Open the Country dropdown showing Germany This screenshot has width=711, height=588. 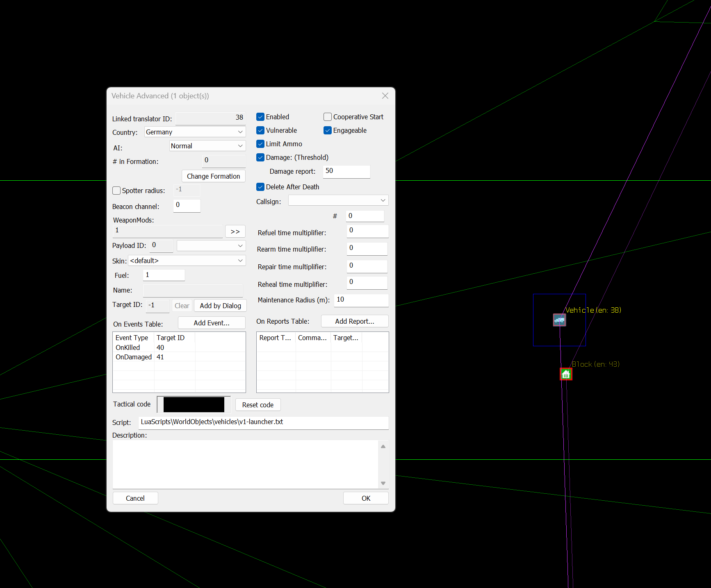pos(195,132)
